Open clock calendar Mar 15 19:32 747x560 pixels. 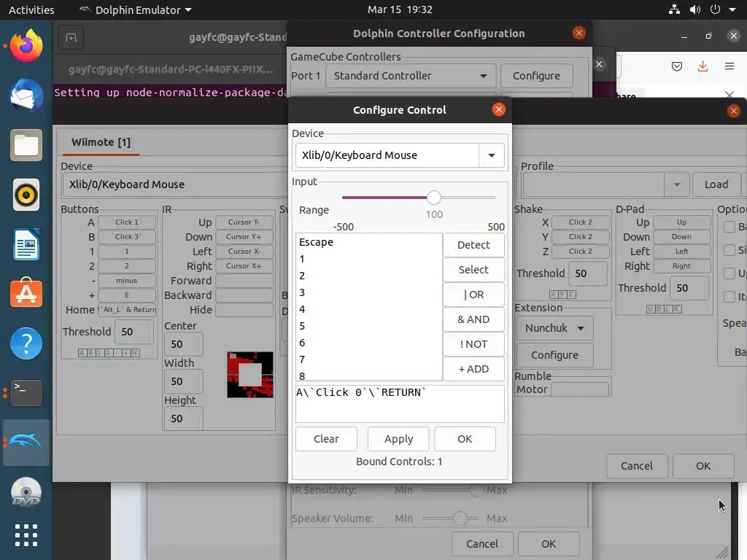pos(400,9)
